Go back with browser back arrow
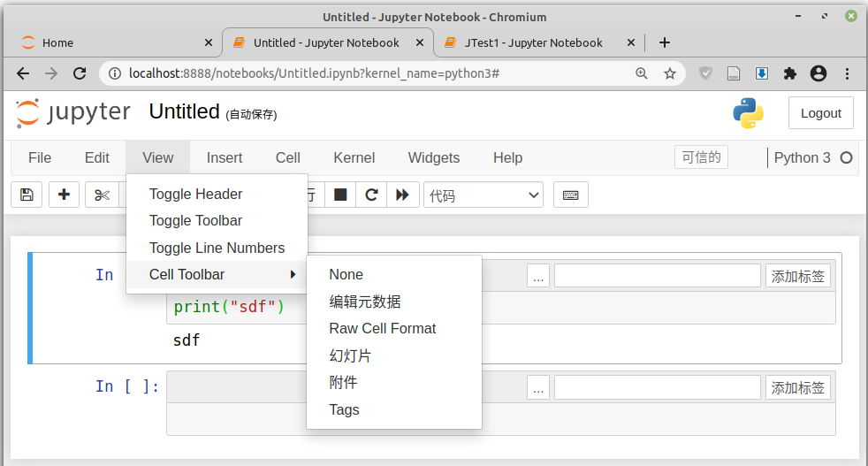This screenshot has height=466, width=868. 23,73
